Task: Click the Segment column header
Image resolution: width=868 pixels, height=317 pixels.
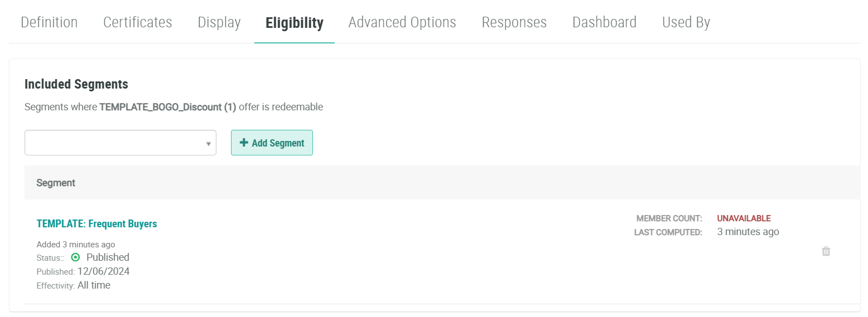Action: pos(56,183)
